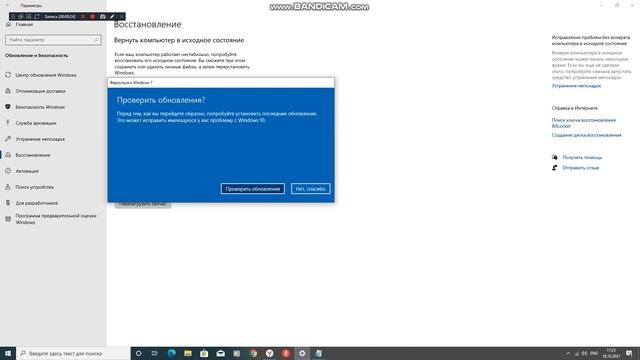The image size is (640, 360).
Task: Click the Bandicam menu icon in the recording bar
Action: 13,17
